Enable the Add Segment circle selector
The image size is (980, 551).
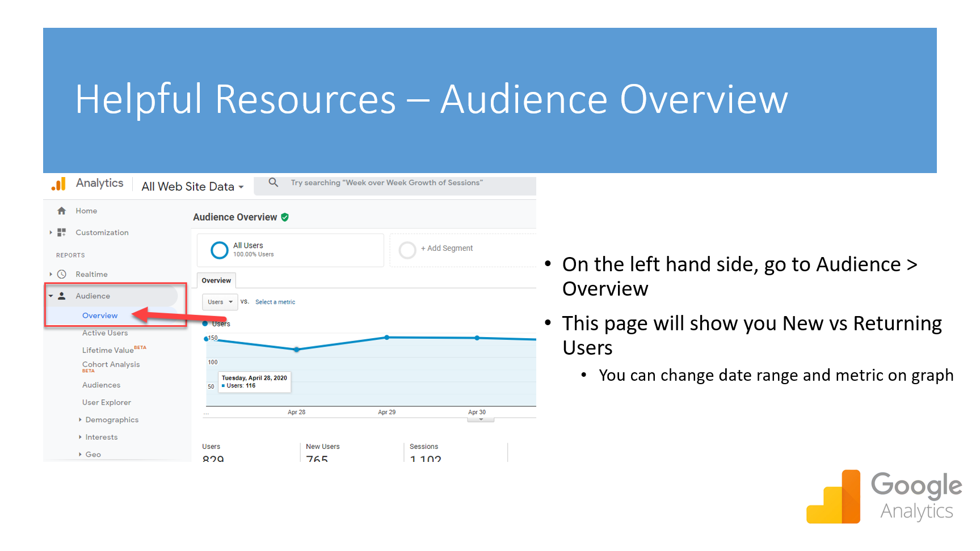[407, 250]
